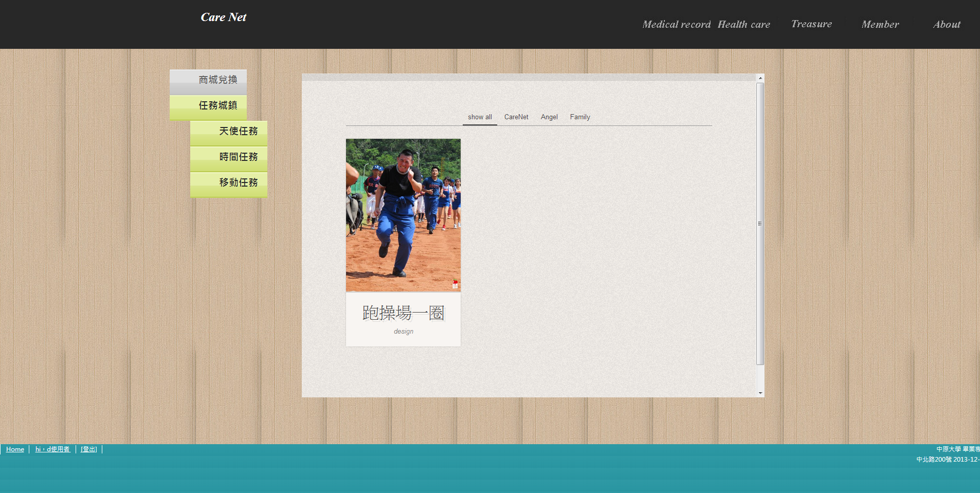
Task: Open the running man task thumbnail
Action: tap(403, 215)
